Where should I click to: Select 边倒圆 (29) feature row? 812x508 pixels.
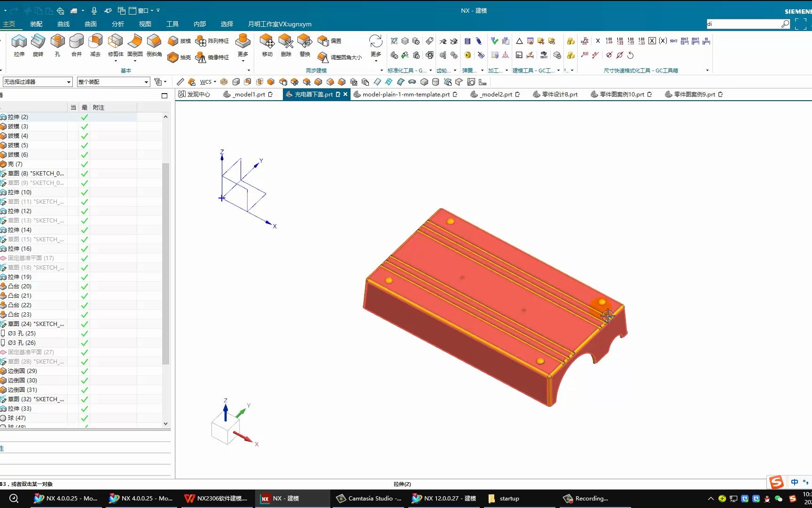tap(22, 371)
